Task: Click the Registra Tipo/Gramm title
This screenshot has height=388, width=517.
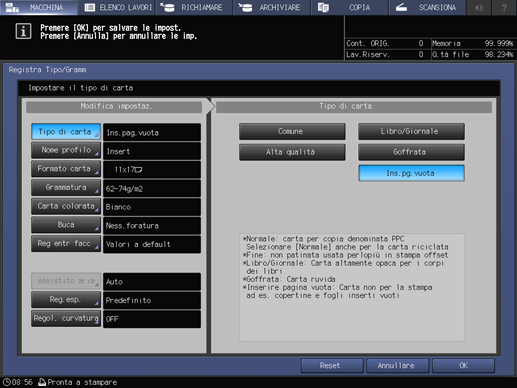Action: click(47, 70)
